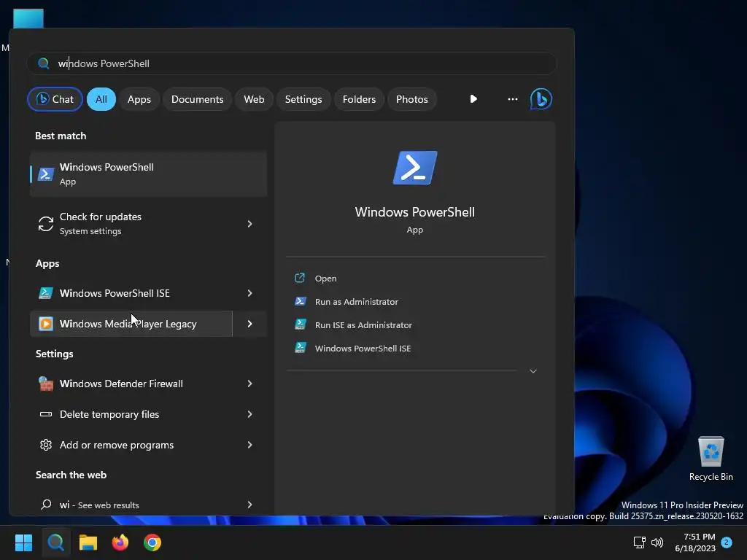Image resolution: width=747 pixels, height=560 pixels.
Task: Launch Firefox from the taskbar
Action: 120,542
